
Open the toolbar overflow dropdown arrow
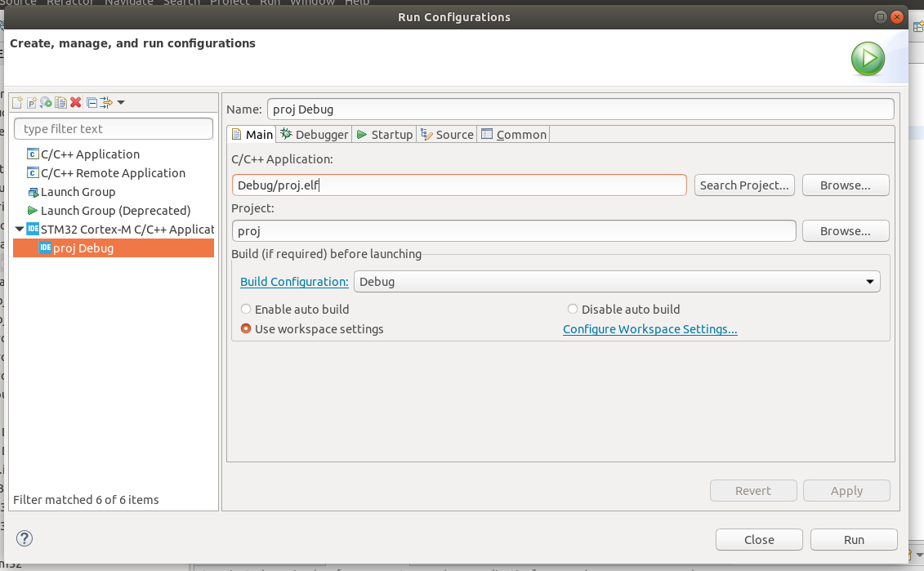(x=119, y=102)
